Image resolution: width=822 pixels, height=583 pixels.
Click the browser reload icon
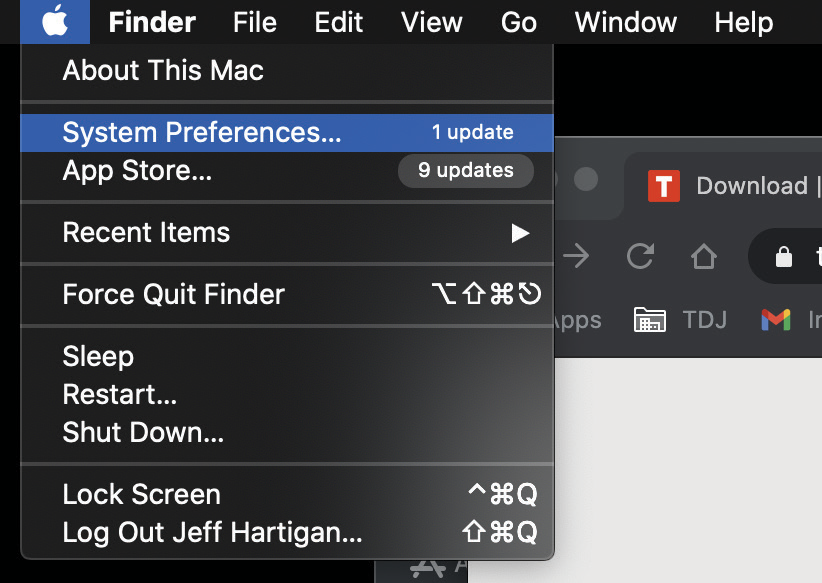tap(641, 256)
